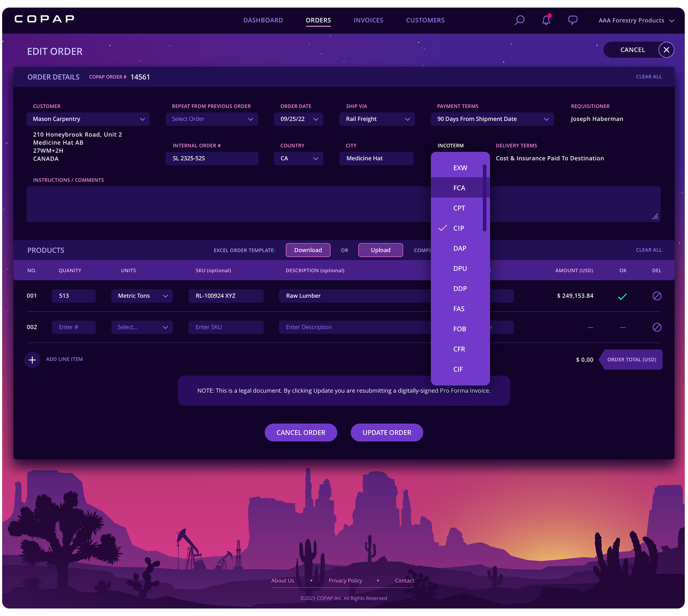Screen dimensions: 688x616
Task: Click the COPAP logo
Action: (x=44, y=19)
